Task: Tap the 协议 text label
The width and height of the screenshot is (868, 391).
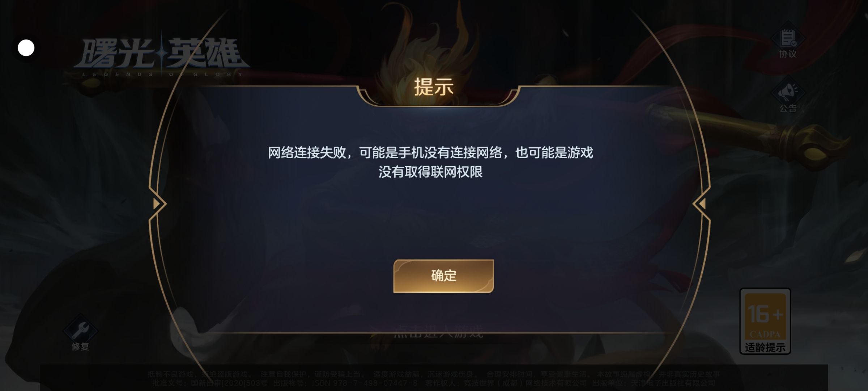Action: (x=788, y=54)
